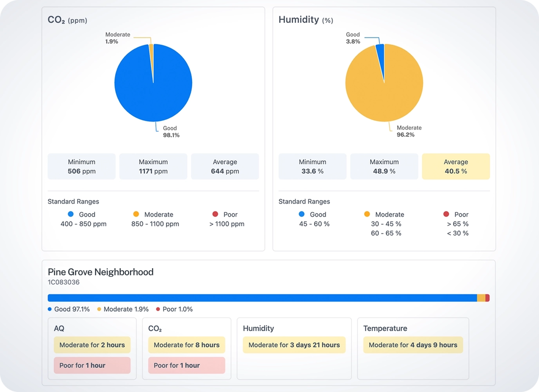The height and width of the screenshot is (392, 539).
Task: Click the AQ 'Poor for 1 hour' badge
Action: [x=92, y=365]
